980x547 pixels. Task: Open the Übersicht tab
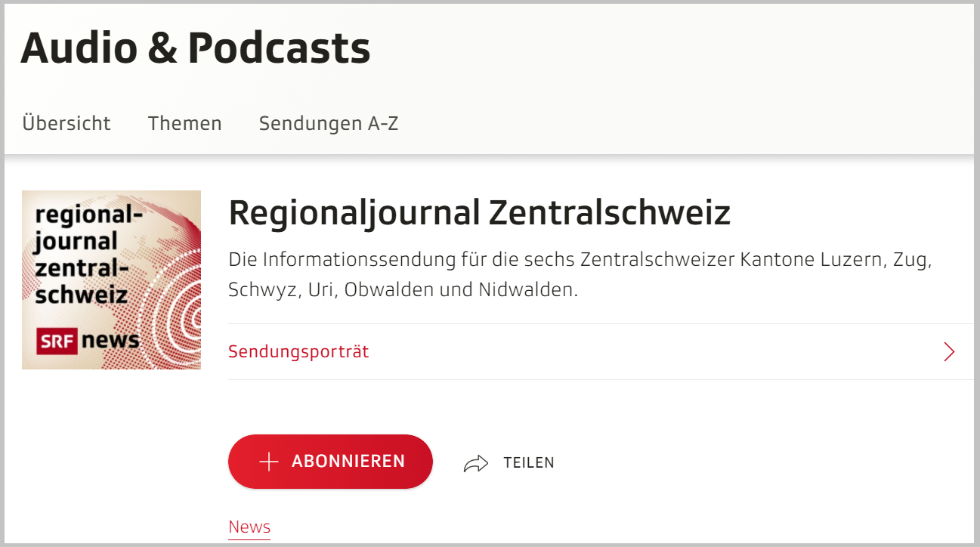point(66,123)
